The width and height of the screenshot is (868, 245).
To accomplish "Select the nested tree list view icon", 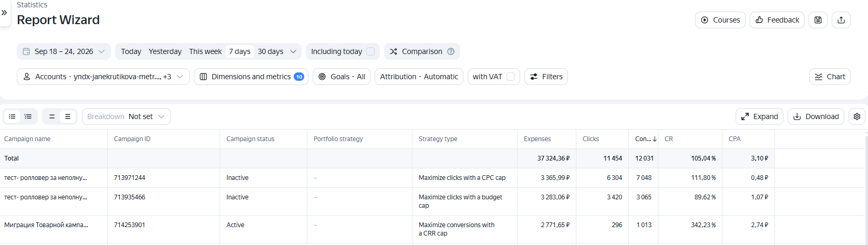I will (x=28, y=116).
